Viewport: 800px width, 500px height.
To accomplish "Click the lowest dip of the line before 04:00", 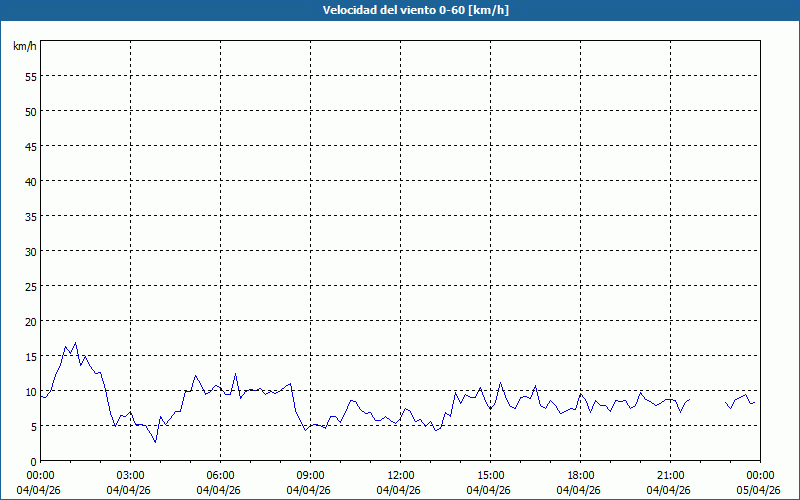I will (155, 441).
